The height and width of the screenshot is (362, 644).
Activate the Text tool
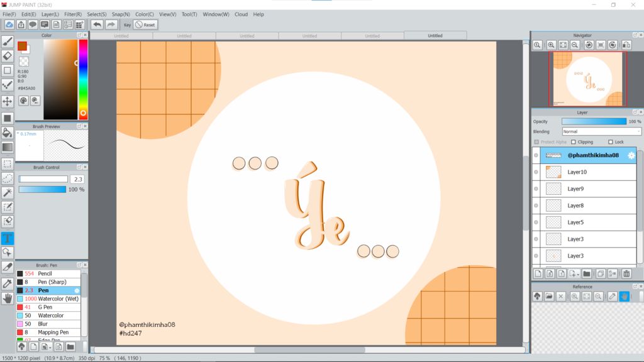click(x=8, y=238)
